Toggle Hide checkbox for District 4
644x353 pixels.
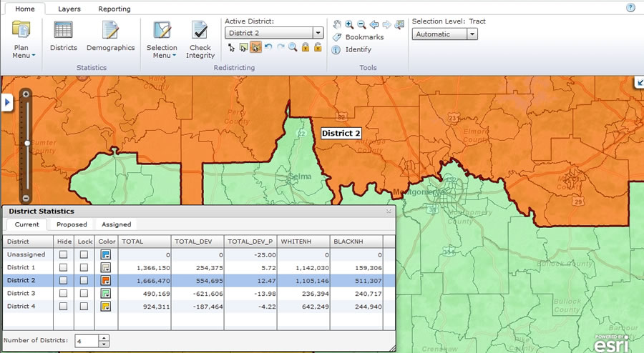coord(63,307)
